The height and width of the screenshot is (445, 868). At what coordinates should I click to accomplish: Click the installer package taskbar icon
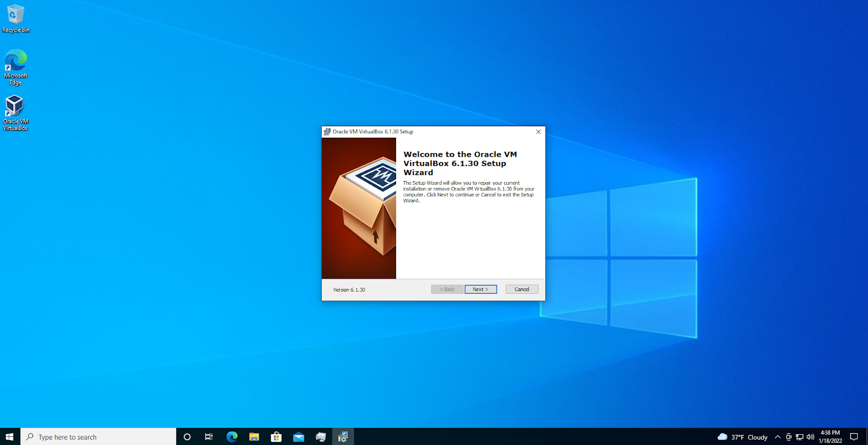[321, 437]
